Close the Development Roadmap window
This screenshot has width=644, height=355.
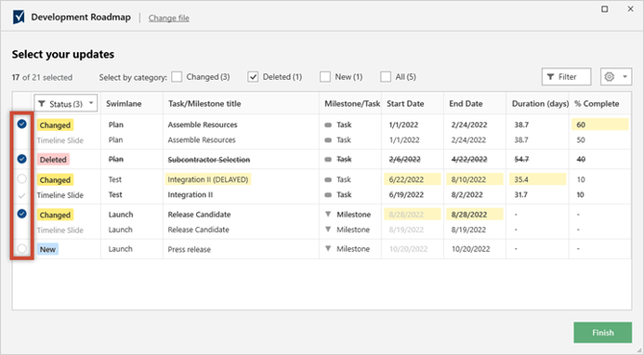(x=631, y=9)
